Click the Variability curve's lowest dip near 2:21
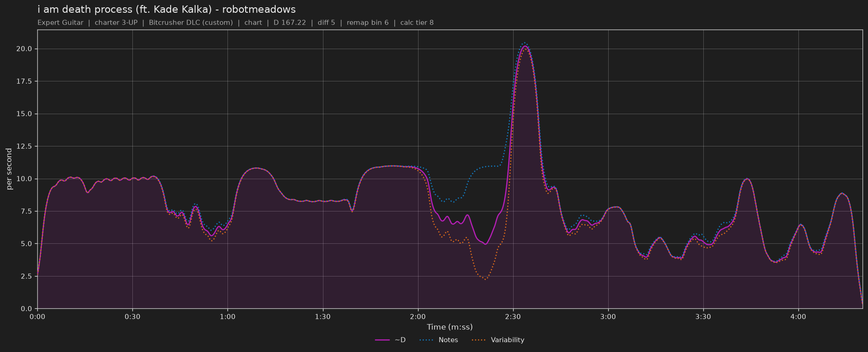The image size is (868, 352). (x=485, y=279)
